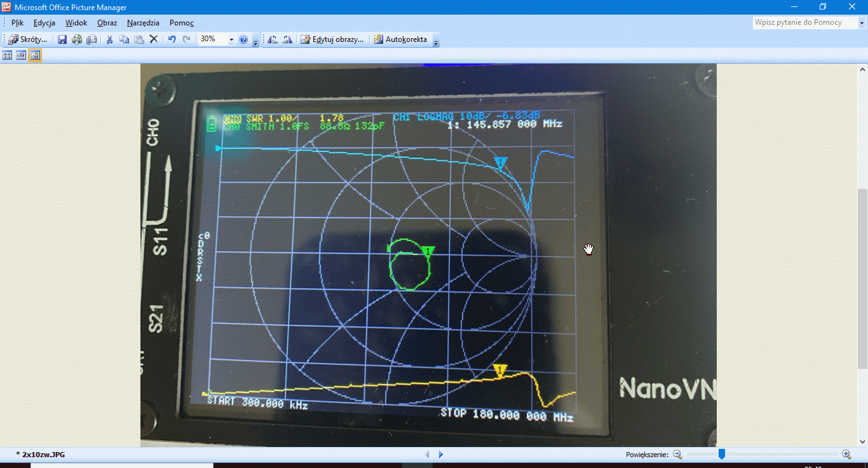Switch to Thumbnail view

click(7, 55)
